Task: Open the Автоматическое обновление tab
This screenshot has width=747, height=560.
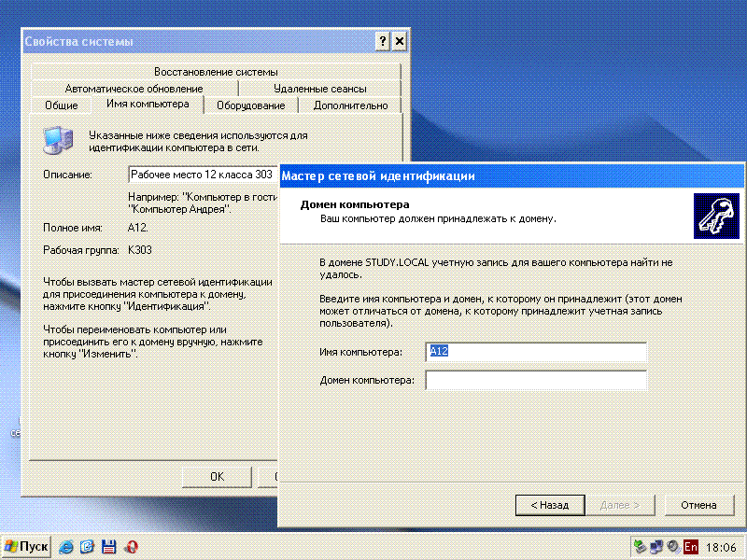Action: coord(134,89)
